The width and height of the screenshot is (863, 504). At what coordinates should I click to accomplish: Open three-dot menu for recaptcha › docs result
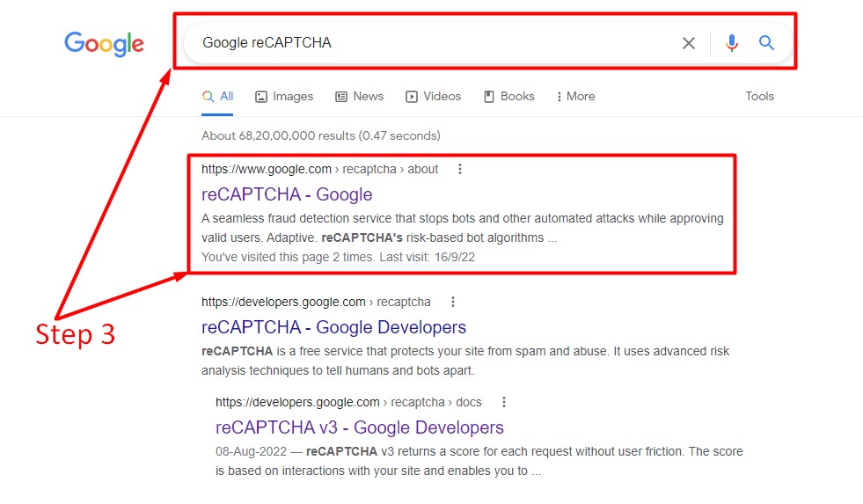pyautogui.click(x=503, y=402)
